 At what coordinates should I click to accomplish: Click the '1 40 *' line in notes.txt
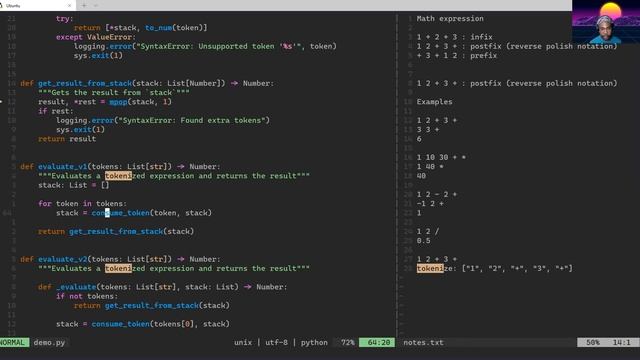coord(430,167)
